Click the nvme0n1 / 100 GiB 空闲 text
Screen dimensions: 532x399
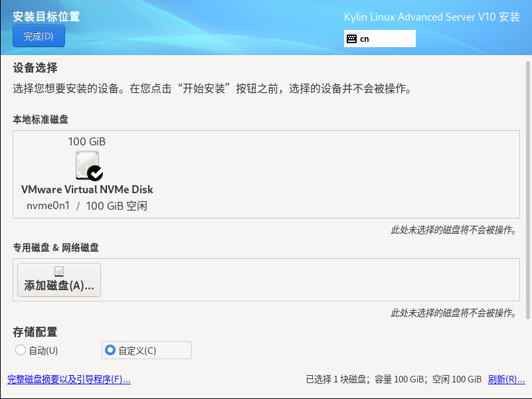[87, 206]
